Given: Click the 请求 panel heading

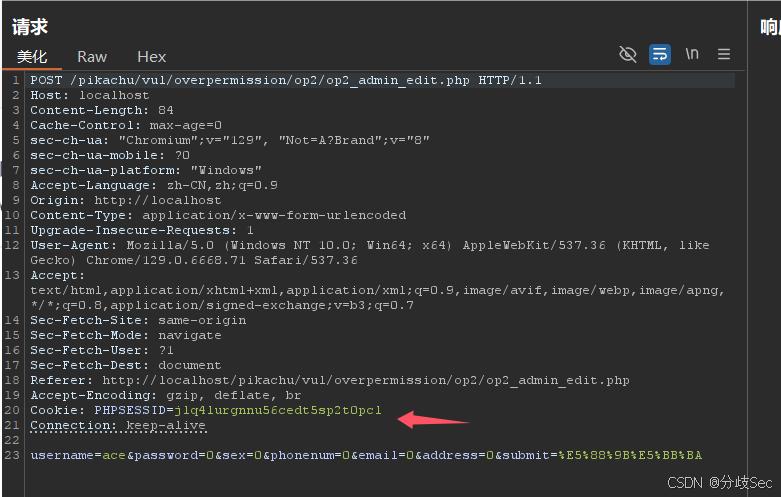Looking at the screenshot, I should tap(30, 27).
